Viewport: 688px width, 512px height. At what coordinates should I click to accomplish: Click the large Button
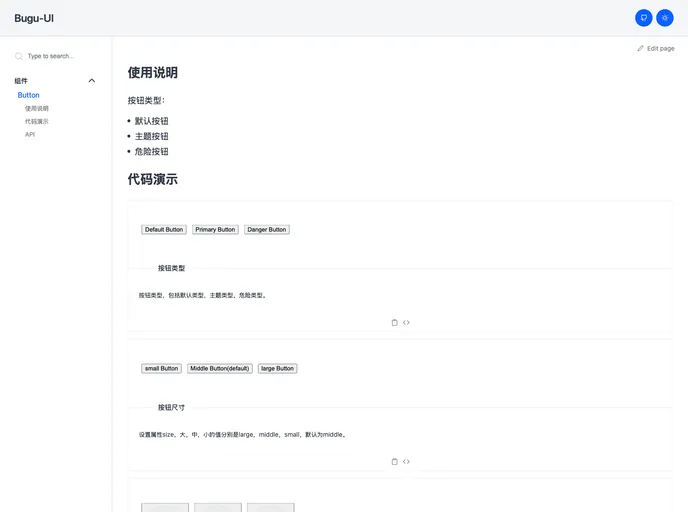coord(277,368)
